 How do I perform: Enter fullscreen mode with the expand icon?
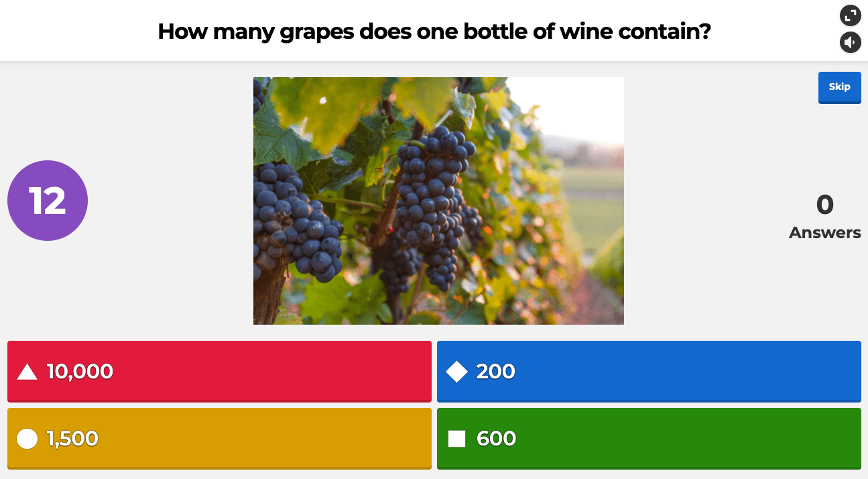pyautogui.click(x=850, y=15)
